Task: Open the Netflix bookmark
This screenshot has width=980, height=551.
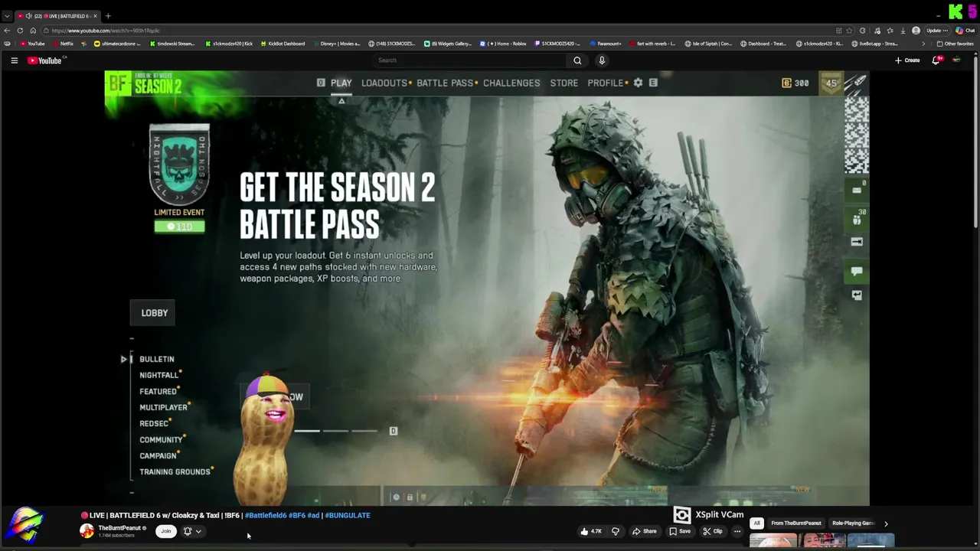Action: click(x=64, y=44)
